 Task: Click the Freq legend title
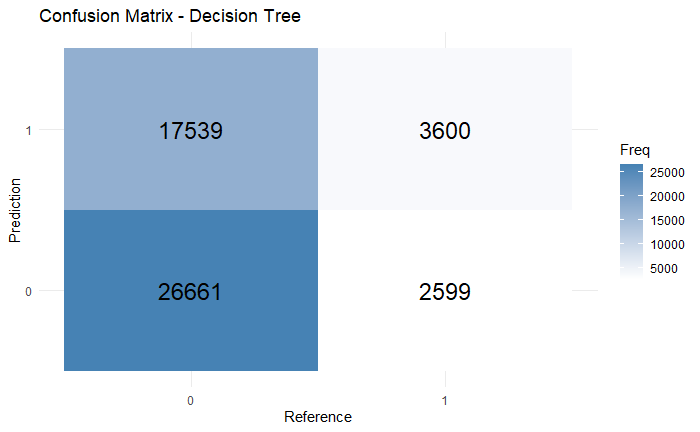[x=635, y=150]
